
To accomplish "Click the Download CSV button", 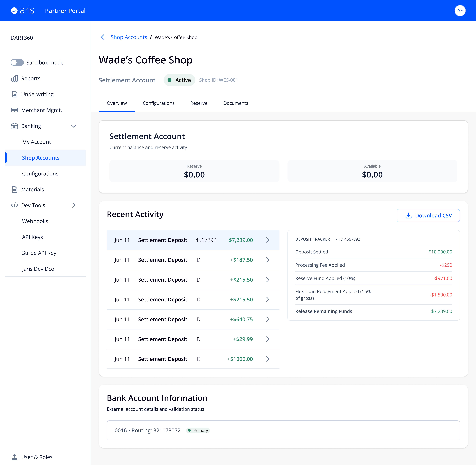I will (x=428, y=215).
